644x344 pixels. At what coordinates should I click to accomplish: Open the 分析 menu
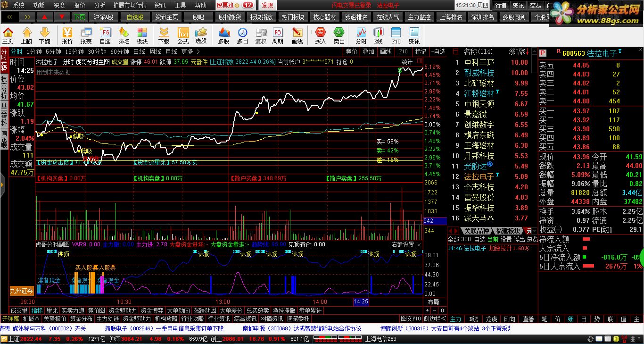99,5
